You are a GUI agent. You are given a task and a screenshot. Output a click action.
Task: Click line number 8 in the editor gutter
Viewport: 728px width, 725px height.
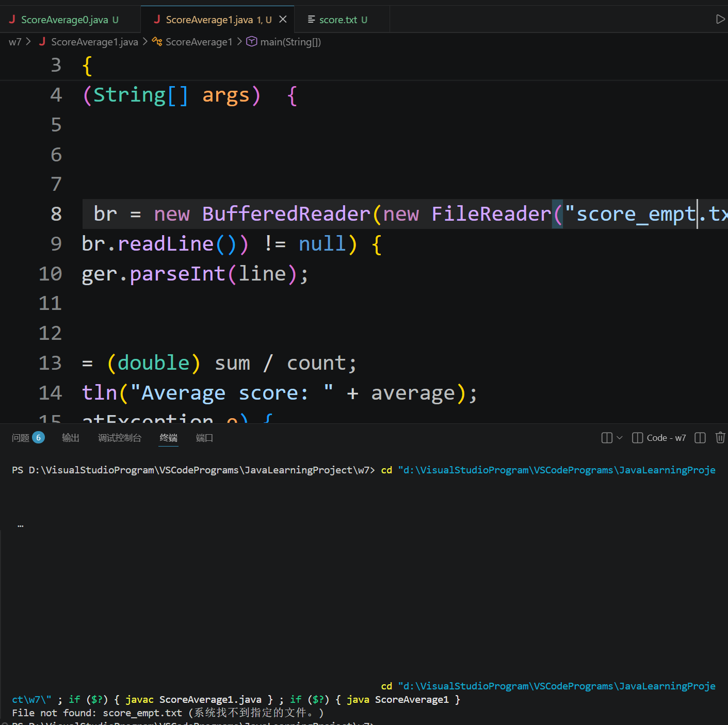pyautogui.click(x=56, y=214)
